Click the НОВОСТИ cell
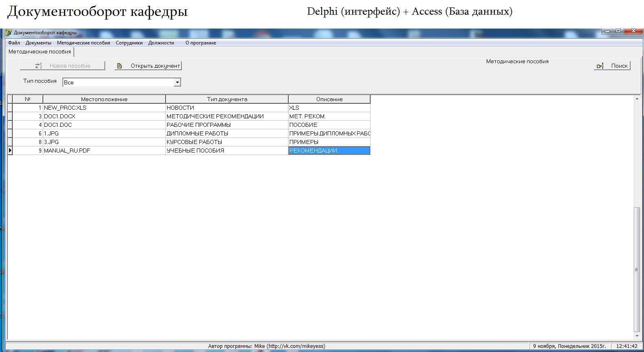This screenshot has height=352, width=644. [x=227, y=108]
